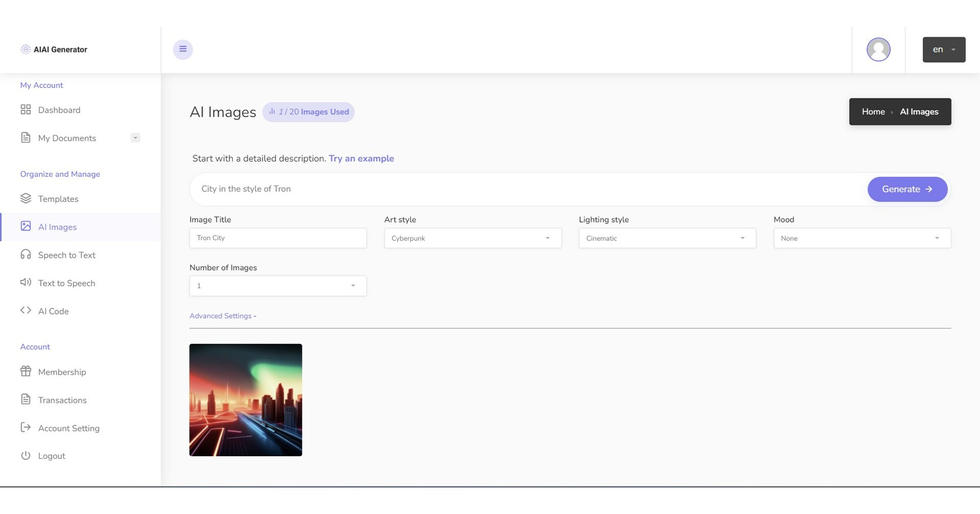Open the language selector showing en
980x514 pixels.
pos(943,49)
